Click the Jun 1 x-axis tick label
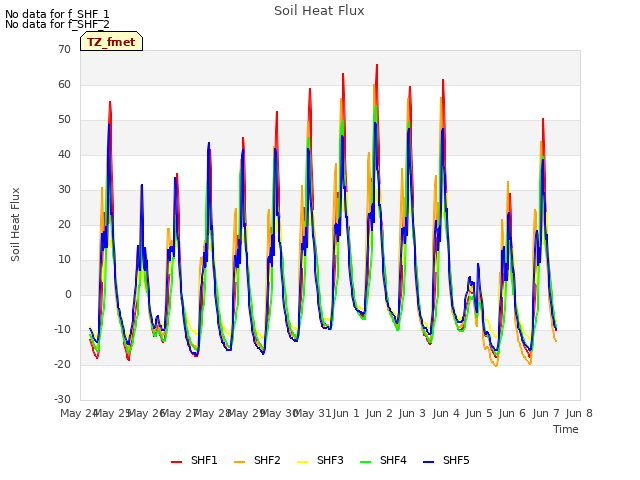The image size is (640, 480). pos(346,413)
